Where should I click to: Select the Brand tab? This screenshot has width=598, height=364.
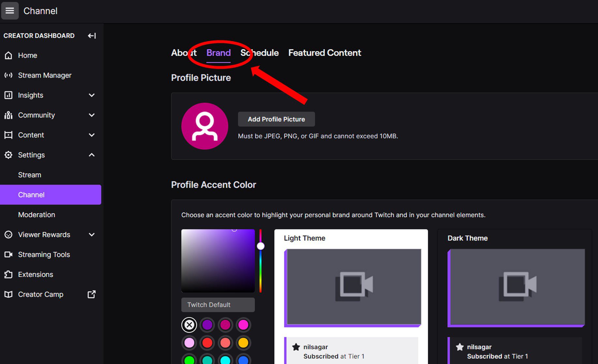click(x=218, y=53)
